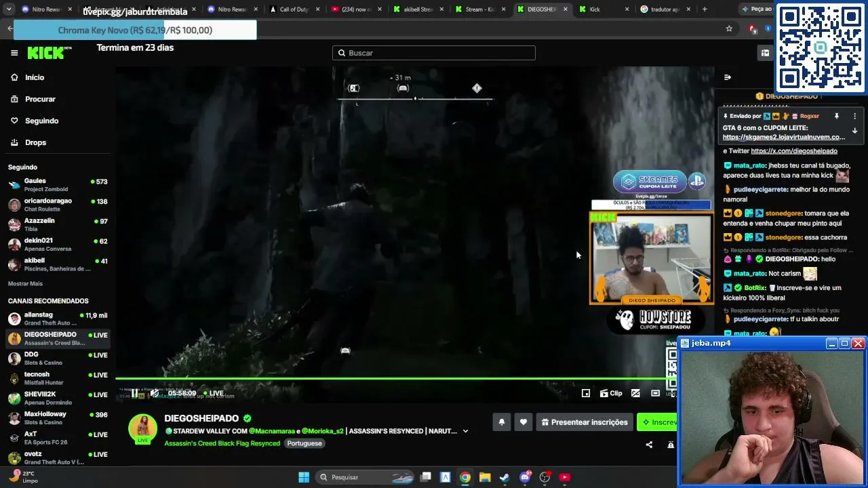The width and height of the screenshot is (868, 488).
Task: Open Procurar in the sidebar
Action: (40, 99)
